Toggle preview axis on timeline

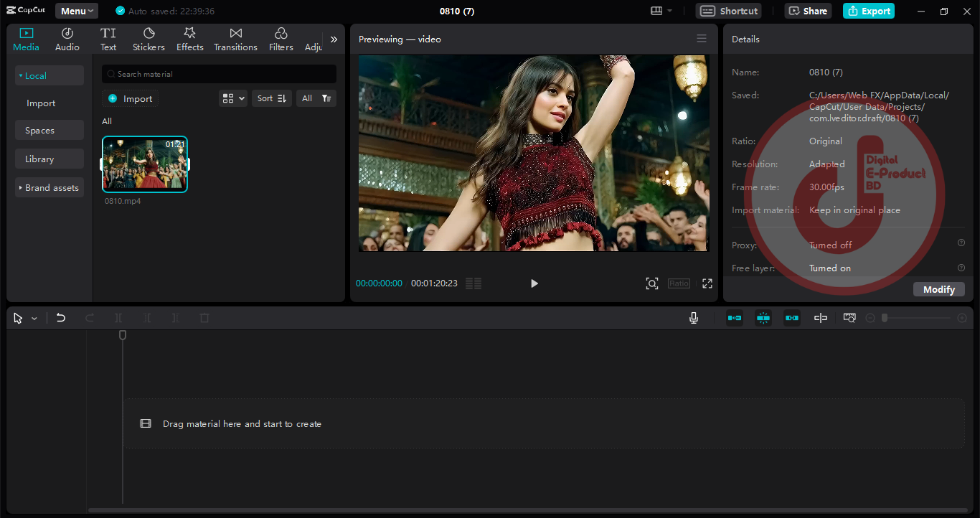point(821,318)
